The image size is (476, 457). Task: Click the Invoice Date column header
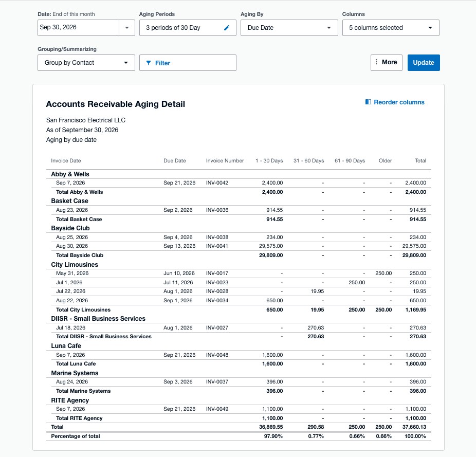(x=66, y=160)
